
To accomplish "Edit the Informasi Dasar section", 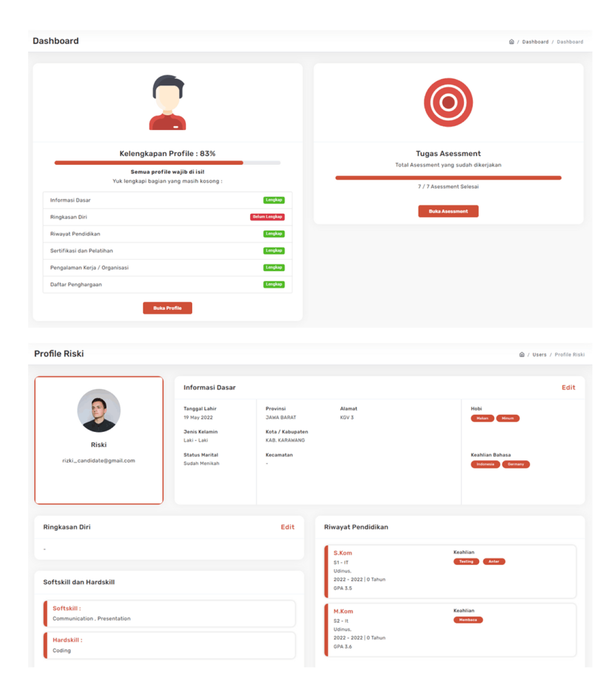I will 568,387.
